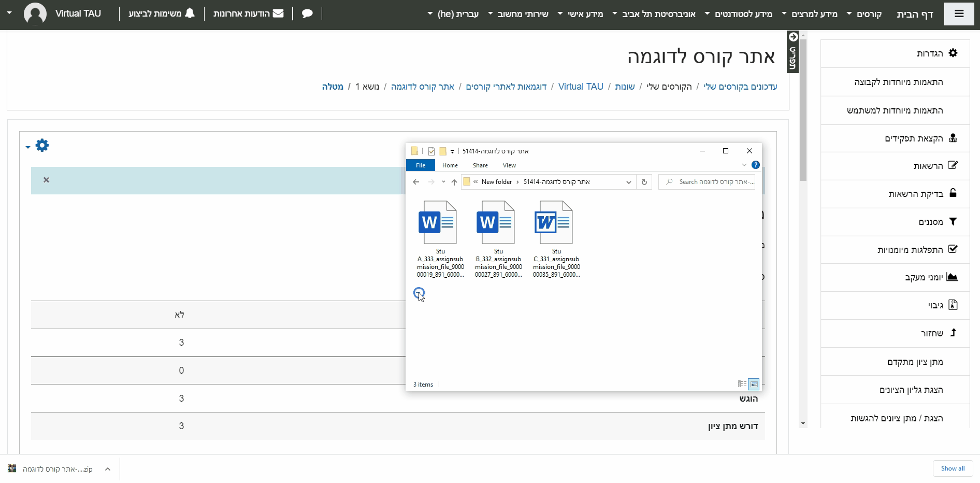
Task: Click the Virtual TAU breadcrumb link
Action: click(x=581, y=87)
